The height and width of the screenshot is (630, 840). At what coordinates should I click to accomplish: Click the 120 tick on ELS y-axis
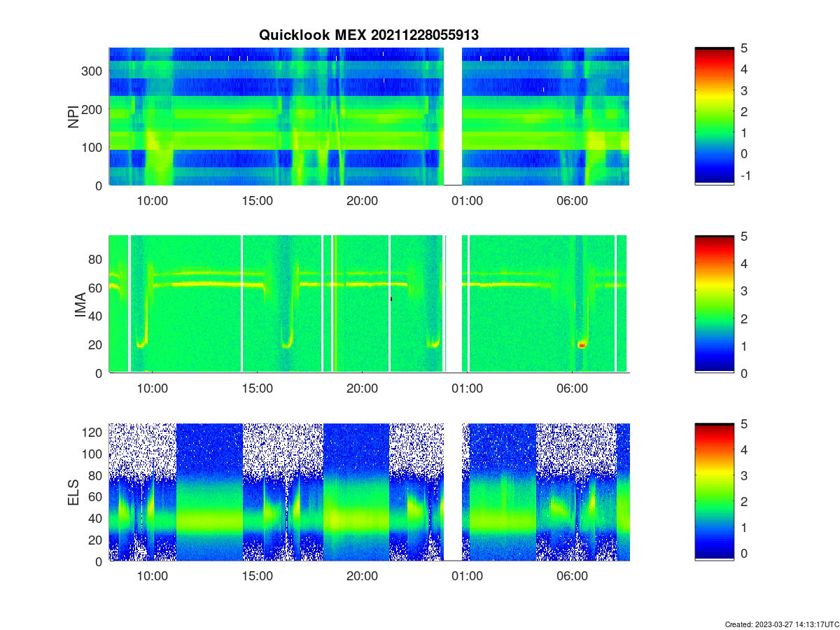click(x=93, y=433)
